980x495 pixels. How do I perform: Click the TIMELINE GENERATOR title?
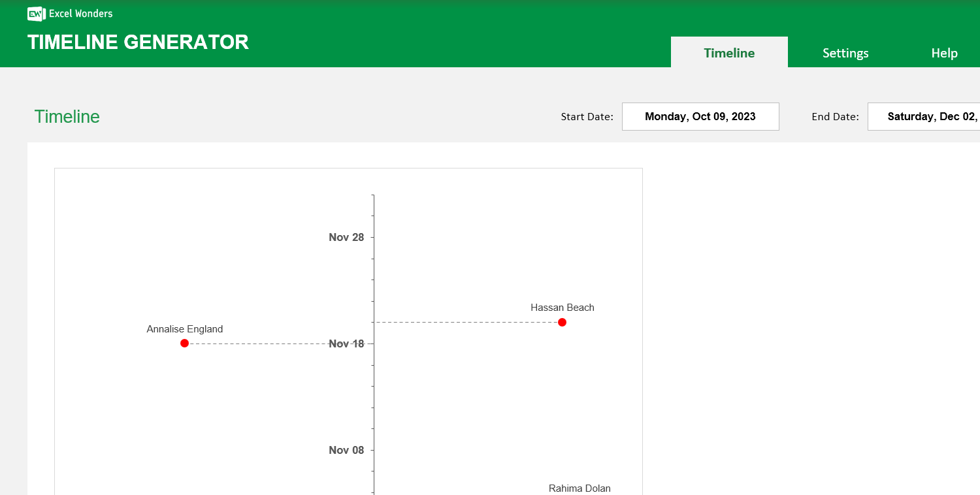point(137,42)
